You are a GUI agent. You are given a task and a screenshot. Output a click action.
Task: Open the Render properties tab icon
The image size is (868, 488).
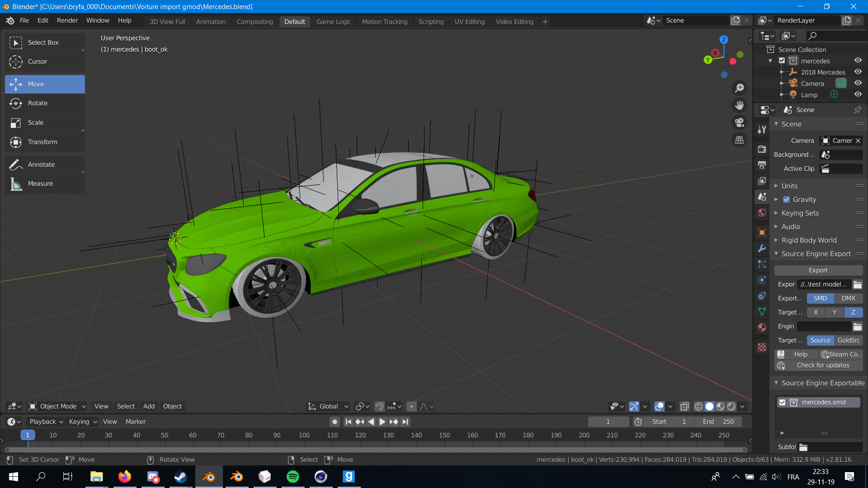762,149
